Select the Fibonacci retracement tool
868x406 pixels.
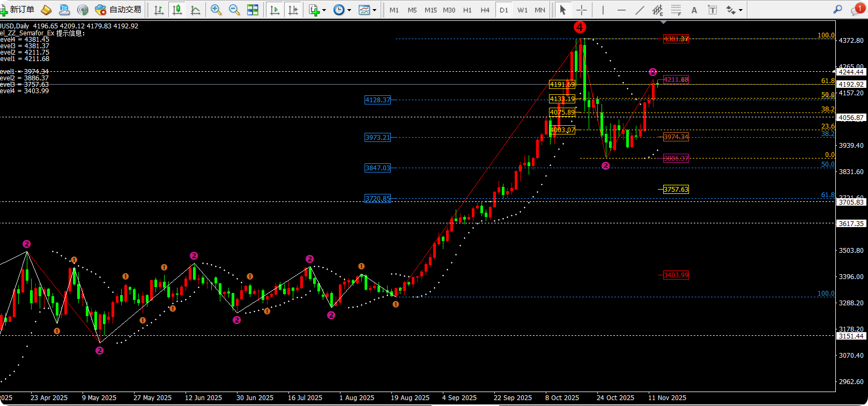[676, 10]
